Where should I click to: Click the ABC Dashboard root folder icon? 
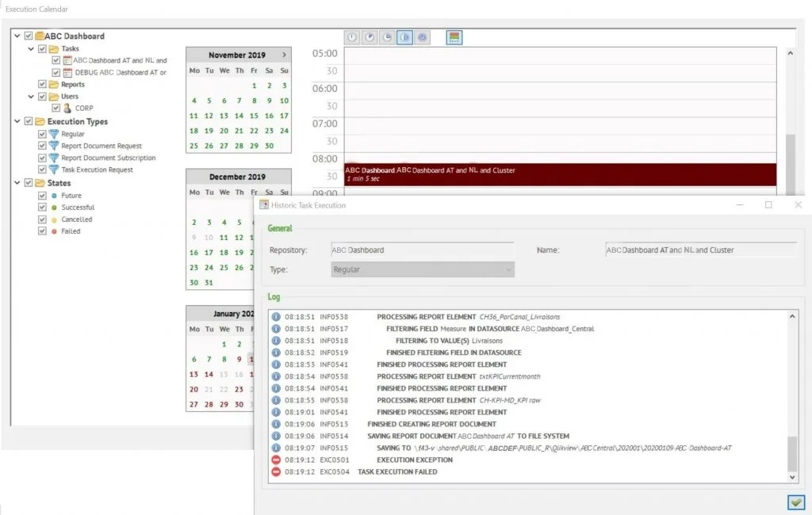tap(40, 36)
